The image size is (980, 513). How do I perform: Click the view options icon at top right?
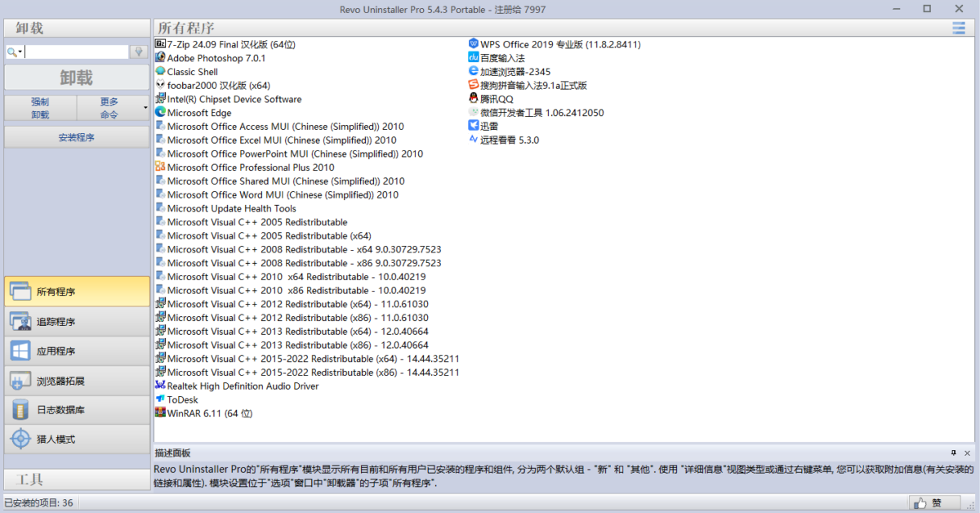(x=958, y=27)
